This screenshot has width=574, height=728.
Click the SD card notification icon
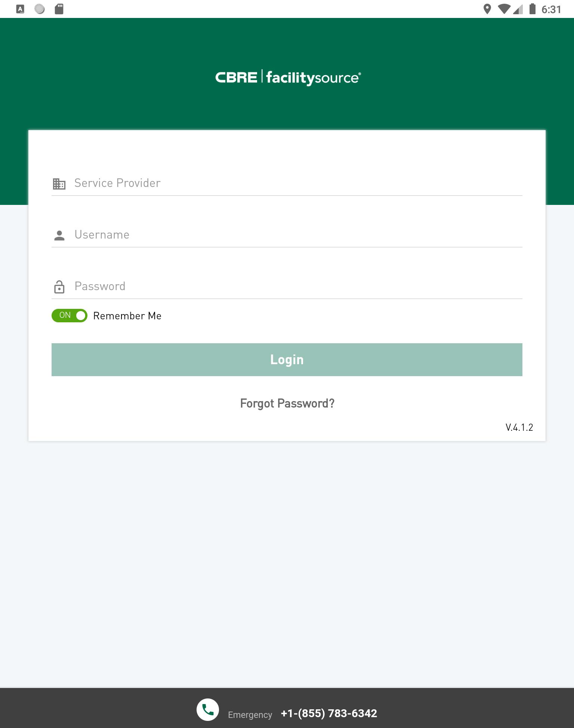[x=59, y=9]
